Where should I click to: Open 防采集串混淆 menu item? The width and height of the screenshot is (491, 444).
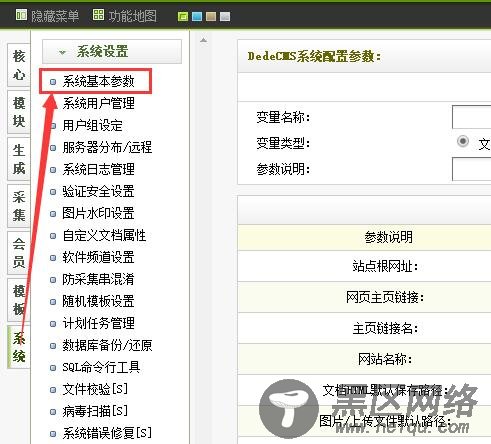98,279
